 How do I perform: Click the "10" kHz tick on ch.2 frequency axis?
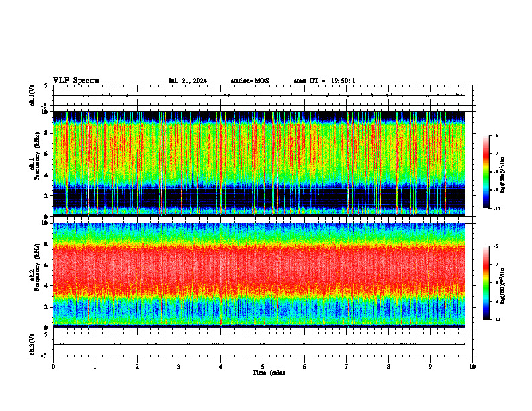44,223
